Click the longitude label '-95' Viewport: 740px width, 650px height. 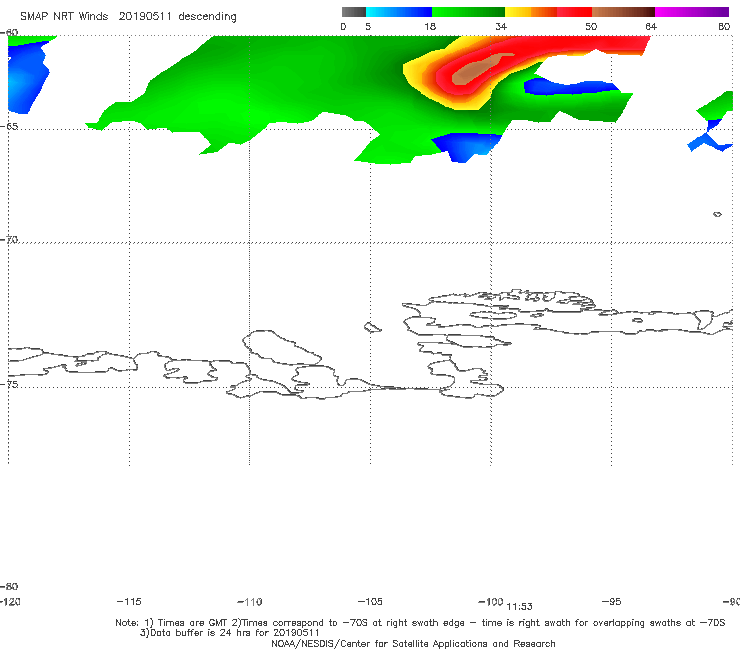612,601
